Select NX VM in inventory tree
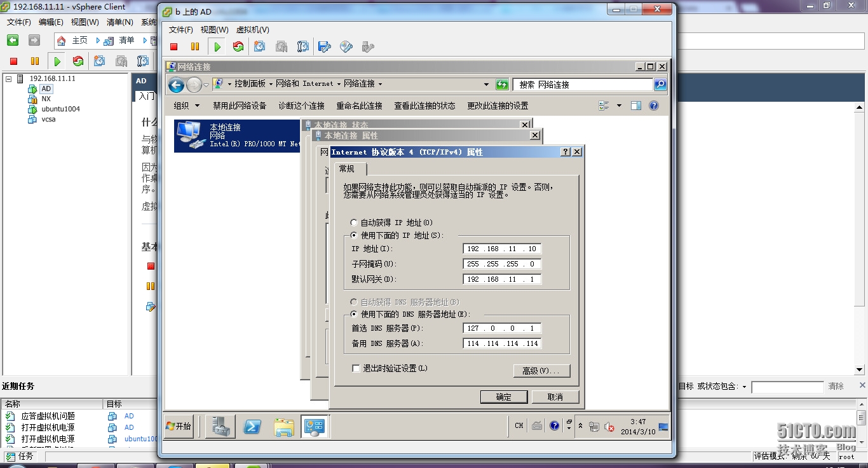The image size is (868, 468). click(x=46, y=99)
